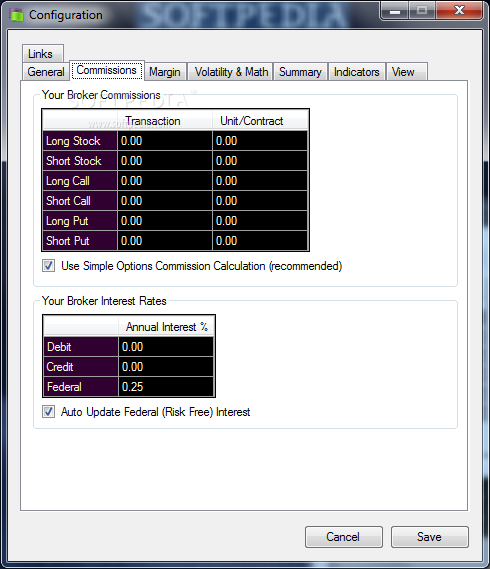This screenshot has height=569, width=490.
Task: Select the View tab
Action: point(406,71)
